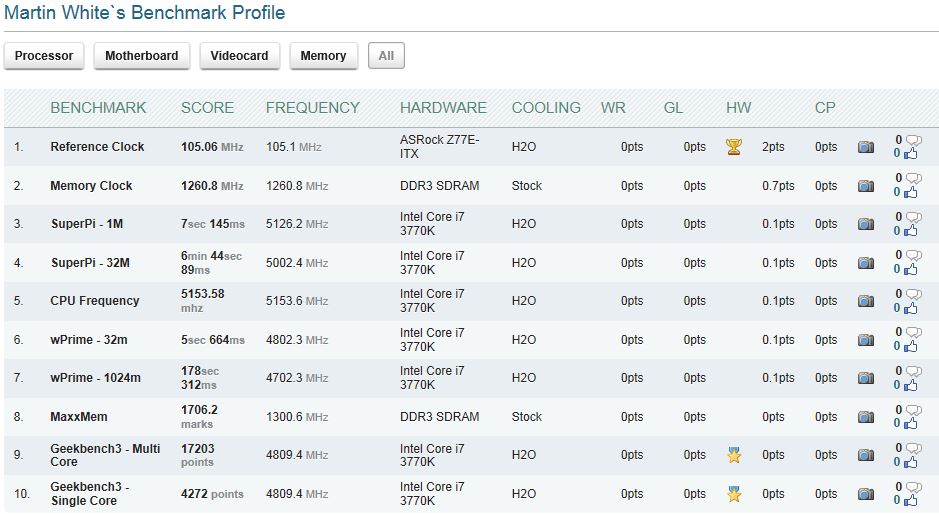Sort by SCORE column header
This screenshot has width=939, height=514.
tap(207, 108)
